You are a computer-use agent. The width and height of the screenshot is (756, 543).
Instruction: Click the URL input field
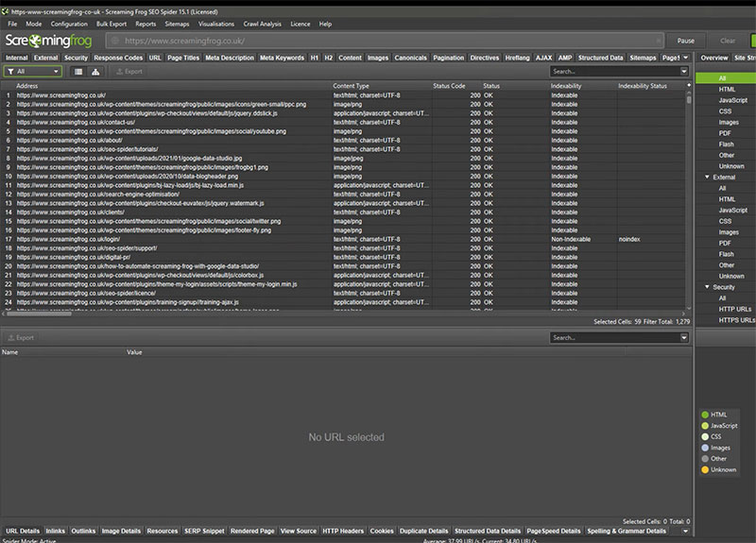coord(385,41)
